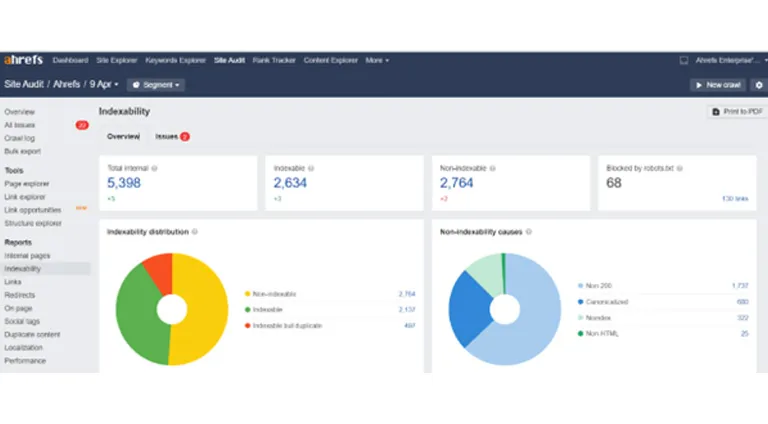This screenshot has width=768, height=424.
Task: Open On page report in sidebar
Action: pyautogui.click(x=18, y=309)
